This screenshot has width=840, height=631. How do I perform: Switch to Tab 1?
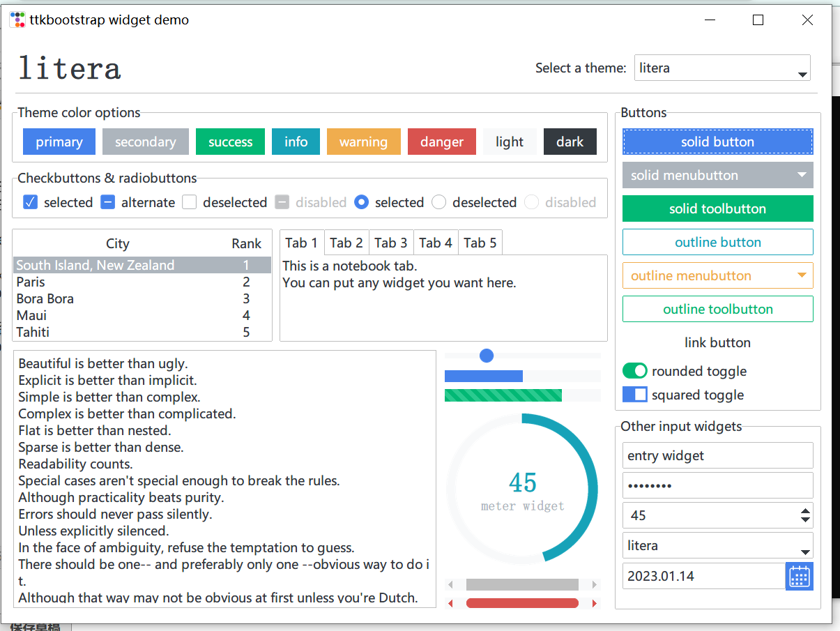click(302, 243)
